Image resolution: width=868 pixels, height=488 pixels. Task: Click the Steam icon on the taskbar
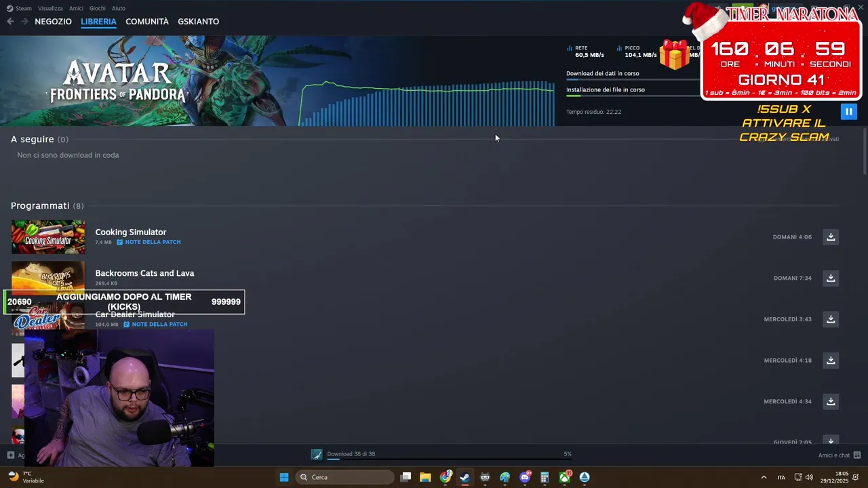(x=465, y=477)
